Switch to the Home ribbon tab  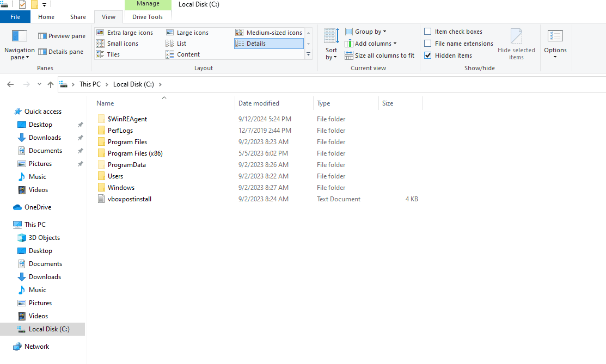click(46, 16)
